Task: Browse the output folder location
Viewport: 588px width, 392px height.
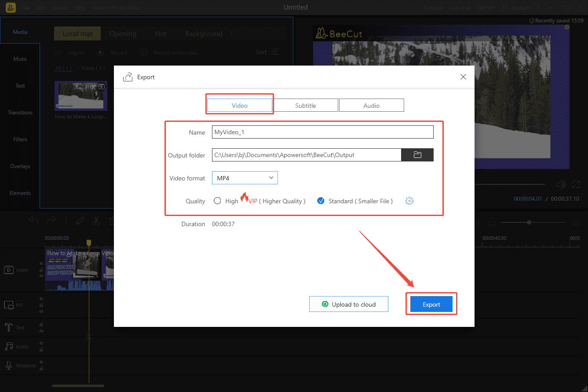Action: (417, 154)
